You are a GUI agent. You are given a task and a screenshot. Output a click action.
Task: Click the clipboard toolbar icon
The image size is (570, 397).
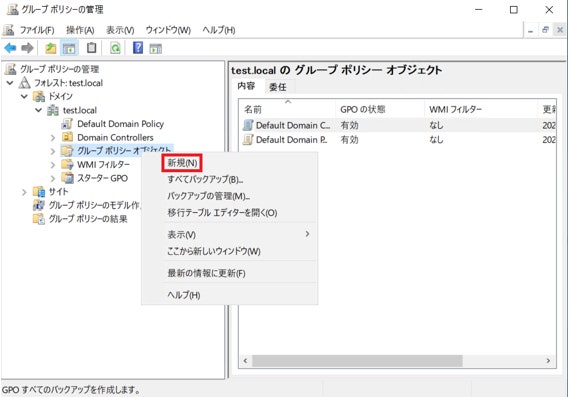[x=92, y=48]
